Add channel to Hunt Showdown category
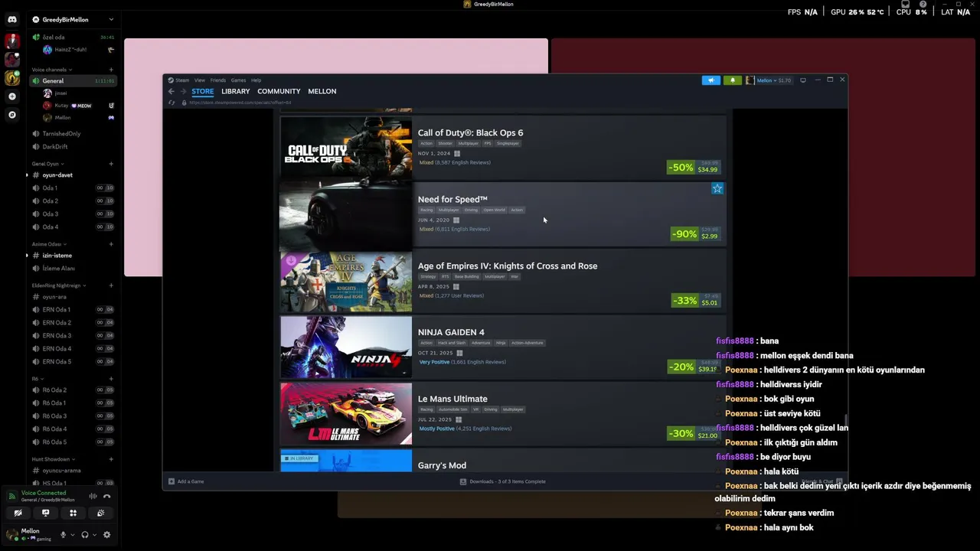This screenshot has width=980, height=551. coord(111,459)
